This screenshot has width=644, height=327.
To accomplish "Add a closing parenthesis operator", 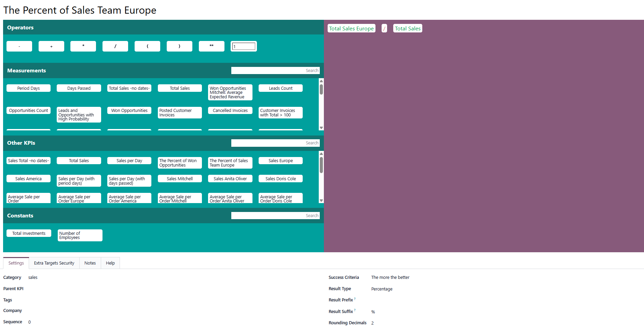I will pyautogui.click(x=179, y=46).
